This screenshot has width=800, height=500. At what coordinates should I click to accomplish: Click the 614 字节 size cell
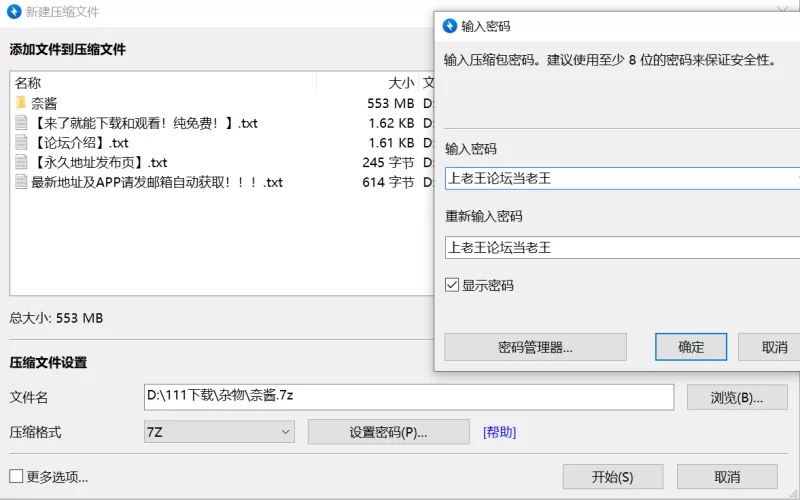[388, 182]
